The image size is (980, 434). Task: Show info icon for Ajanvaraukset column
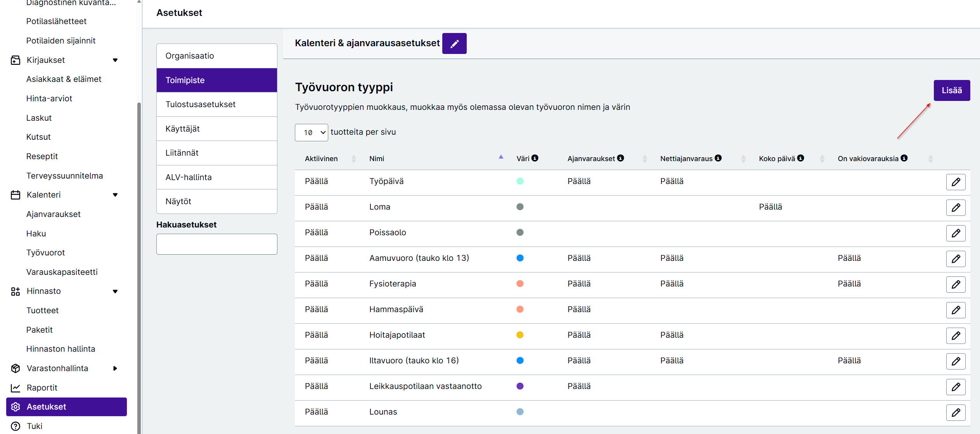click(620, 158)
